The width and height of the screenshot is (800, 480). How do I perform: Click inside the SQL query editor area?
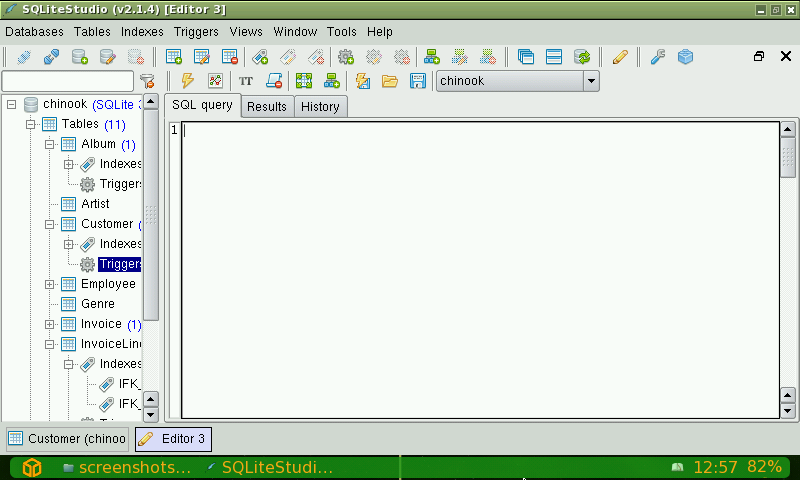tap(480, 270)
